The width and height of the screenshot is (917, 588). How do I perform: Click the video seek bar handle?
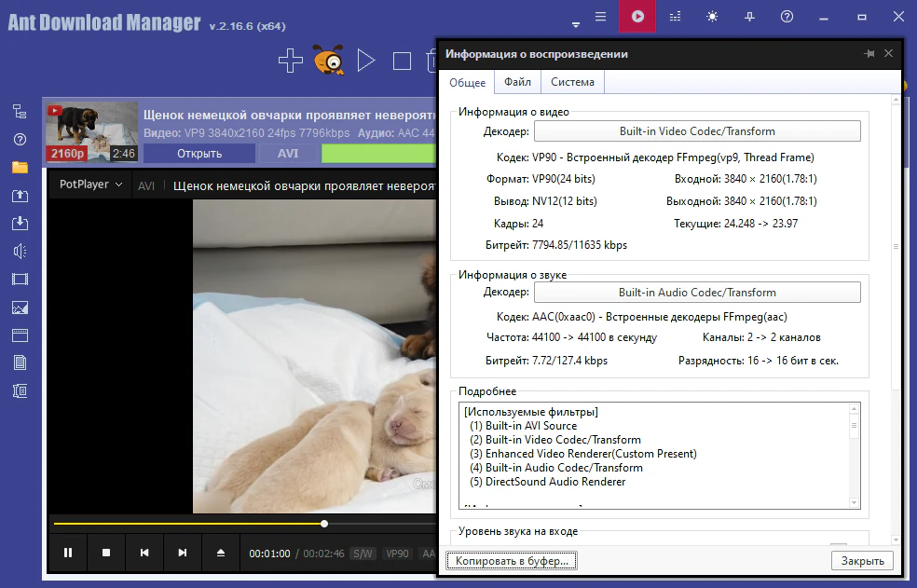pos(324,524)
